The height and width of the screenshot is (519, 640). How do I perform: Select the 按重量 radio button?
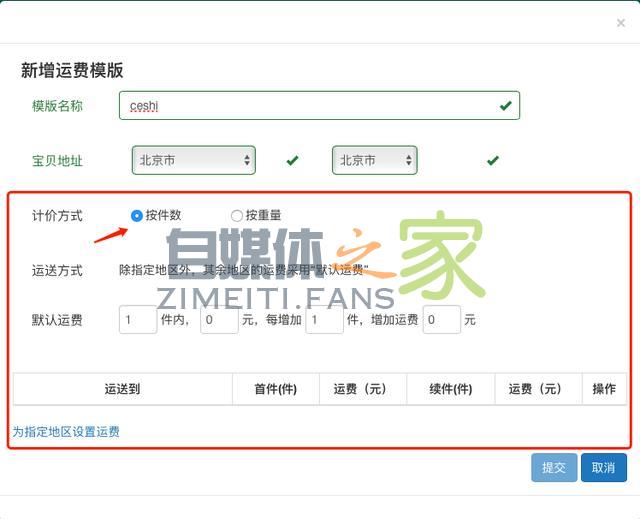237,215
